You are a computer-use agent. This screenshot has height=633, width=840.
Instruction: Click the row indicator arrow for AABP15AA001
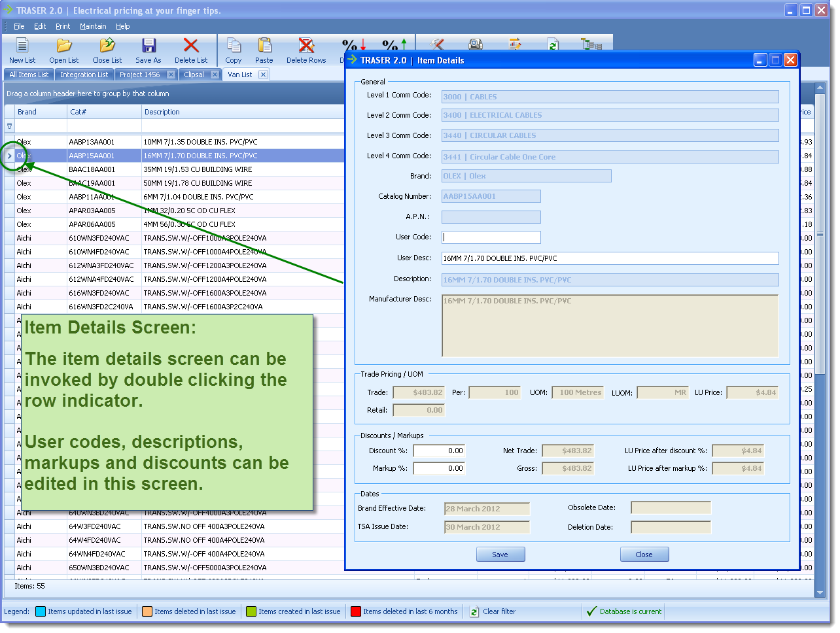[x=9, y=156]
